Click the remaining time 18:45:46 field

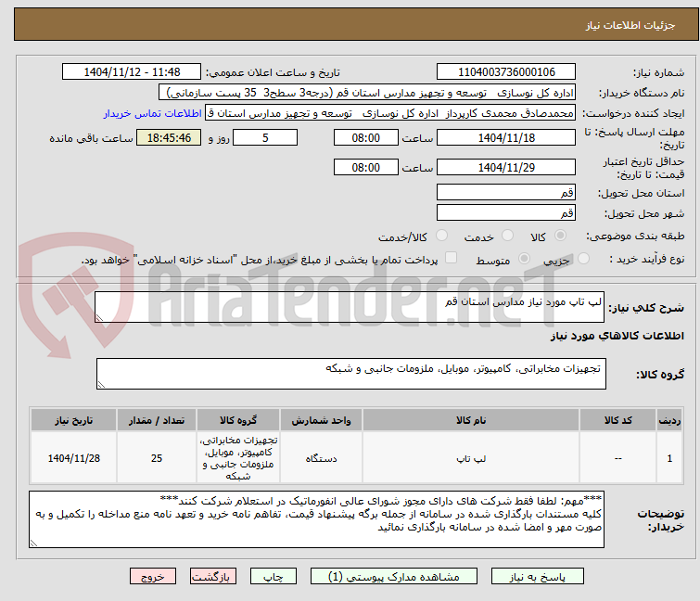169,137
